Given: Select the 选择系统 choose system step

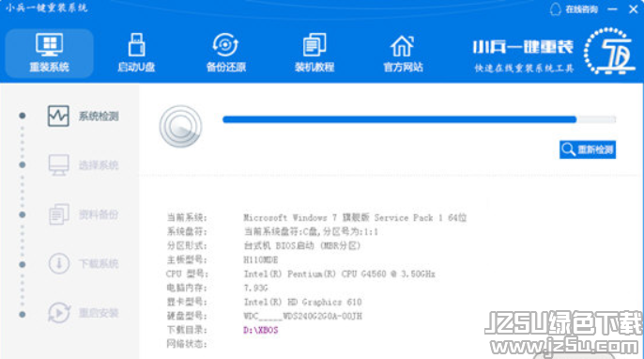Looking at the screenshot, I should pos(84,165).
